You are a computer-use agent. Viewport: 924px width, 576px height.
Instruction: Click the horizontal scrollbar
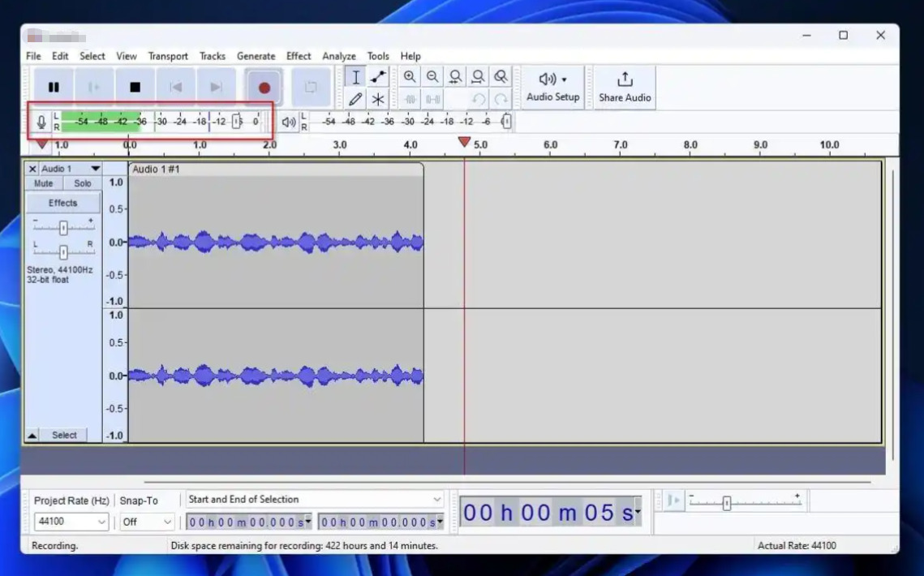click(x=507, y=482)
